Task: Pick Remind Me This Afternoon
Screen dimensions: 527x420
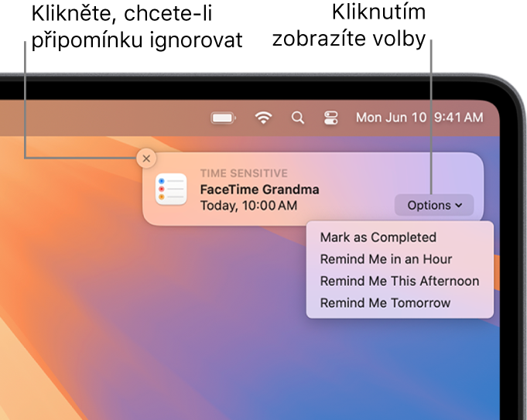Action: [x=399, y=281]
